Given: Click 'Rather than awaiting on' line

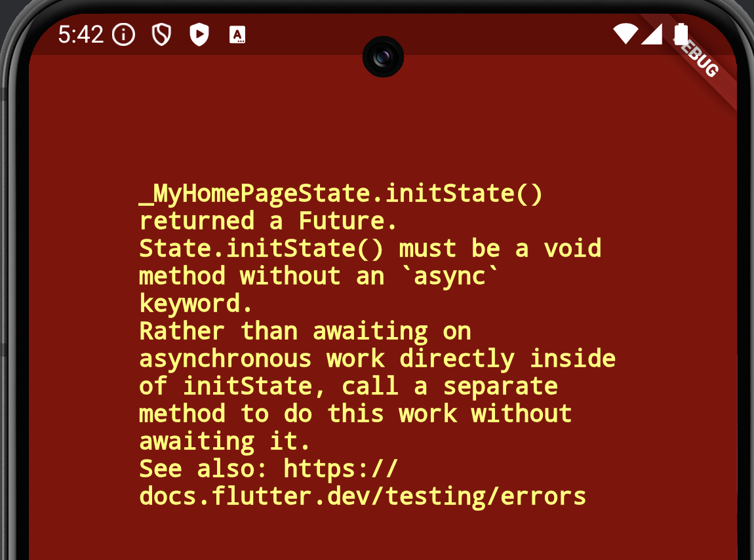Looking at the screenshot, I should point(305,332).
